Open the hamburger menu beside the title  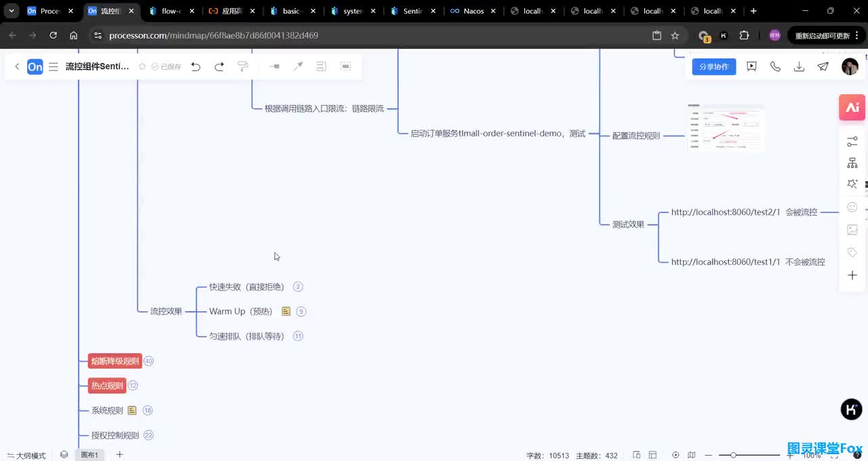[54, 66]
